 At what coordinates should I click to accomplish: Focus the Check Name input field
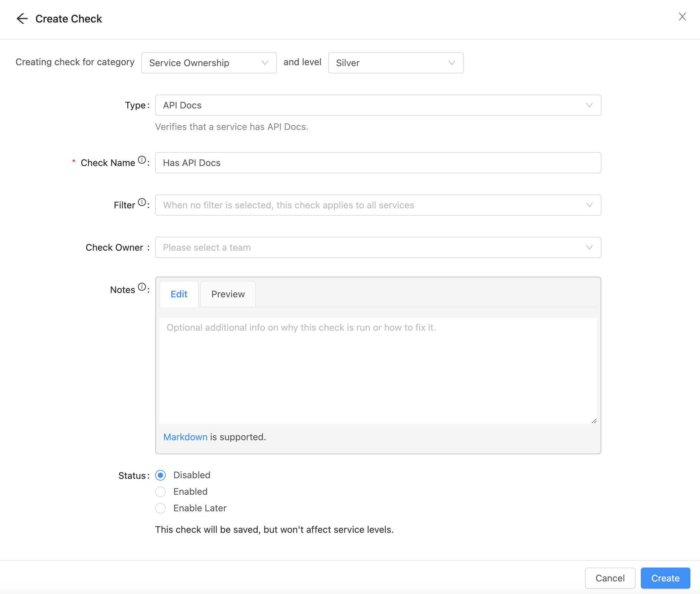coord(378,163)
